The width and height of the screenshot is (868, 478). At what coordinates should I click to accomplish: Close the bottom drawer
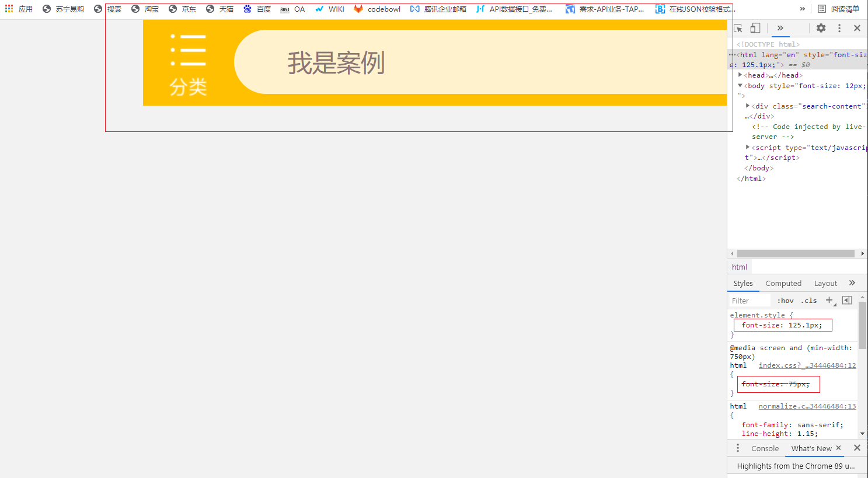(x=857, y=448)
